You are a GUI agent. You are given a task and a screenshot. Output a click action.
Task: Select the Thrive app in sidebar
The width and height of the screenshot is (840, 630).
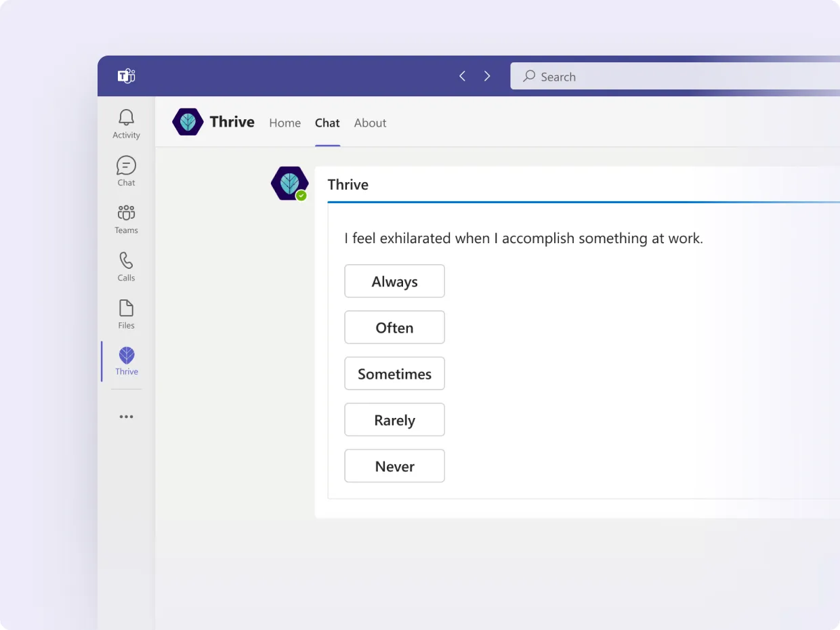pyautogui.click(x=126, y=361)
